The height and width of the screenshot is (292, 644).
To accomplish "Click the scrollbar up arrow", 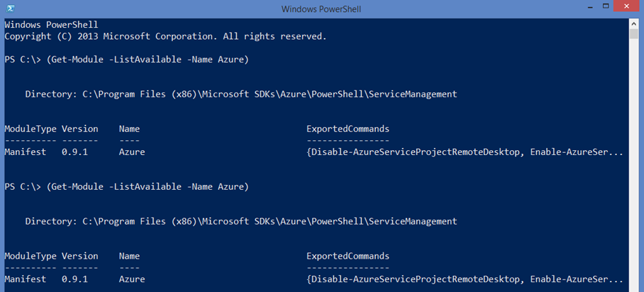I will pos(633,24).
